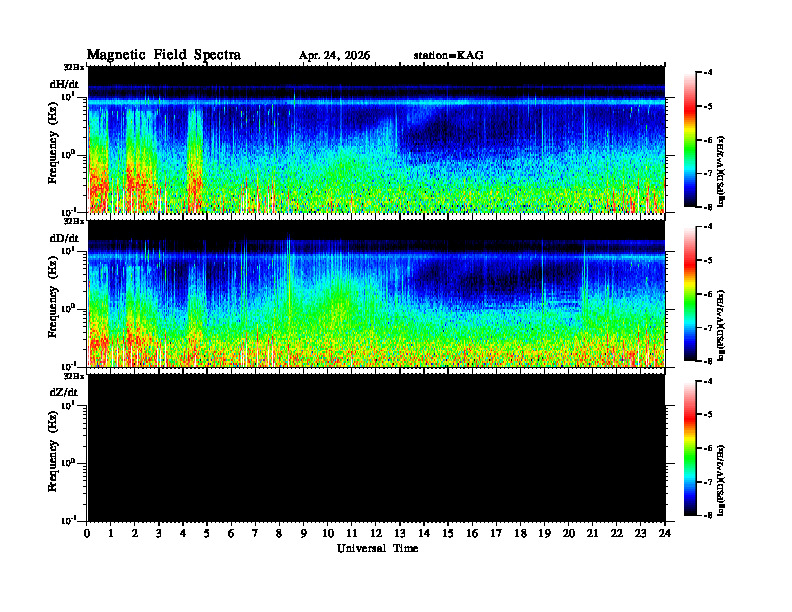Open the dH/dt spectrogram plot

(x=376, y=139)
